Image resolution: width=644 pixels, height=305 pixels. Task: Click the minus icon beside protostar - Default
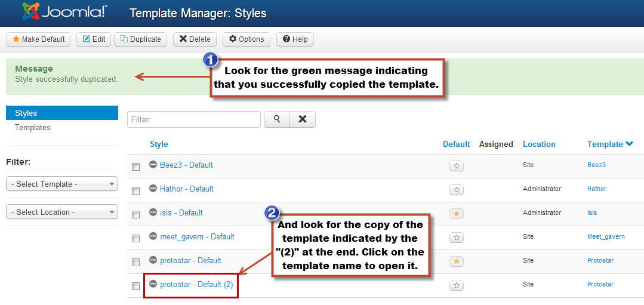pyautogui.click(x=153, y=260)
